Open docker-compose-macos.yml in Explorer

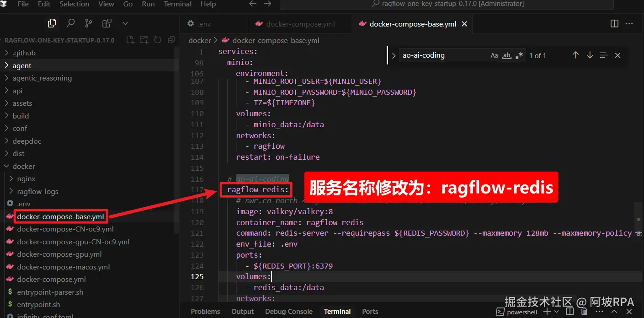coord(90,267)
